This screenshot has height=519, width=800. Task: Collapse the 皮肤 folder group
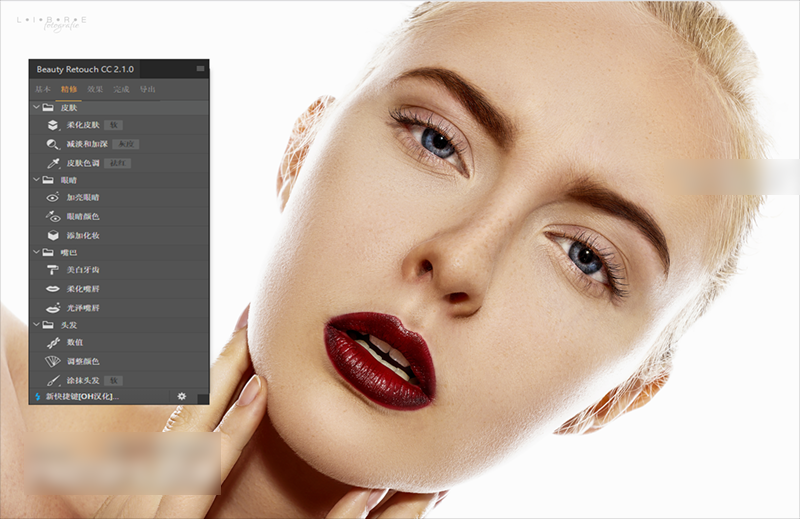(x=36, y=107)
